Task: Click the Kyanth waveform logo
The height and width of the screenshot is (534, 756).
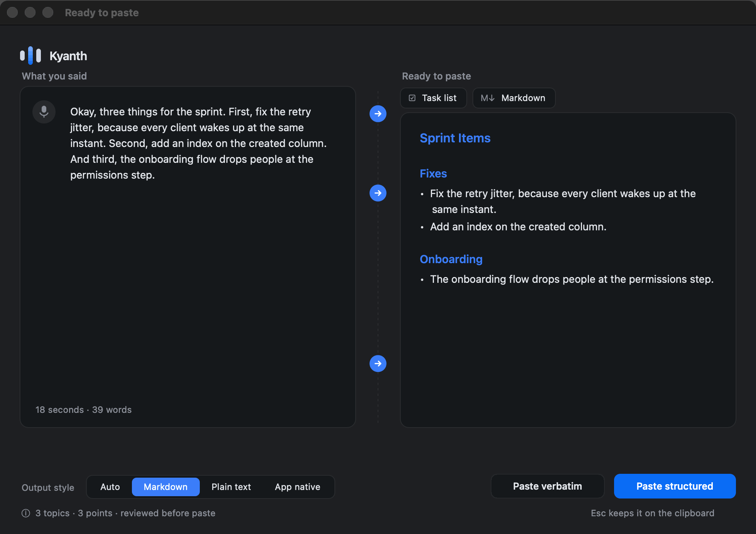Action: point(30,56)
